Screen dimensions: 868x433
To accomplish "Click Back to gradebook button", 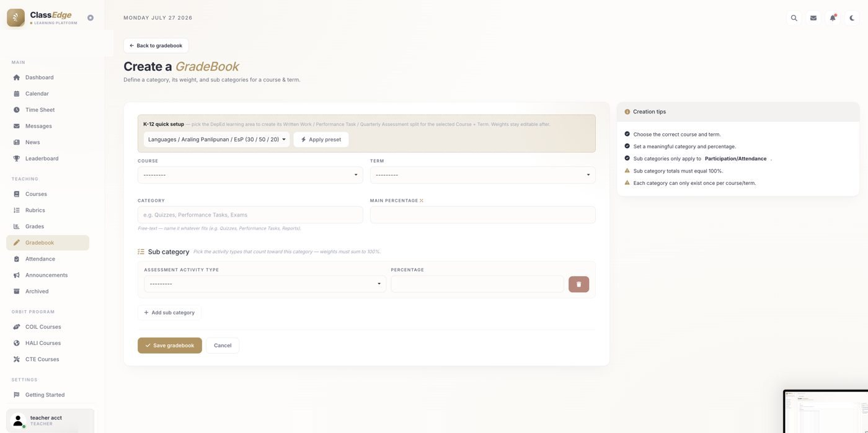I will 156,45.
